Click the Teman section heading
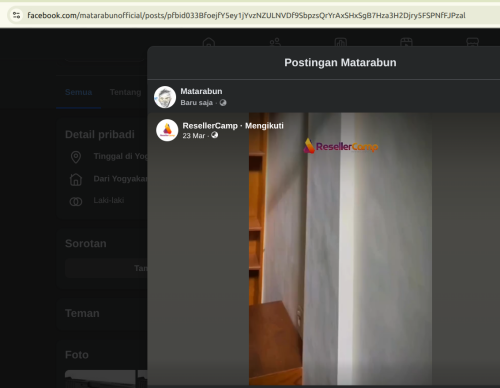Viewport: 500px width, 388px height. pyautogui.click(x=82, y=313)
